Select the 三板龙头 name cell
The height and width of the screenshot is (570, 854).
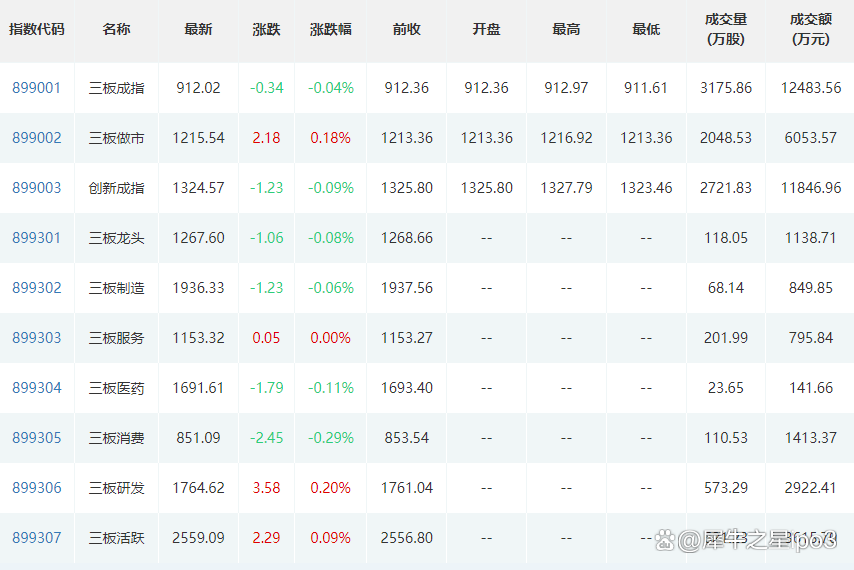point(117,238)
